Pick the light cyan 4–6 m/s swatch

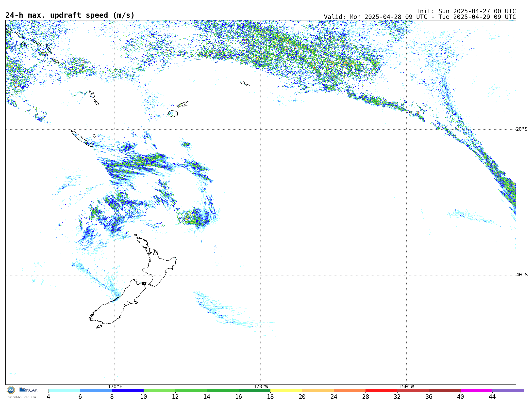pos(64,390)
